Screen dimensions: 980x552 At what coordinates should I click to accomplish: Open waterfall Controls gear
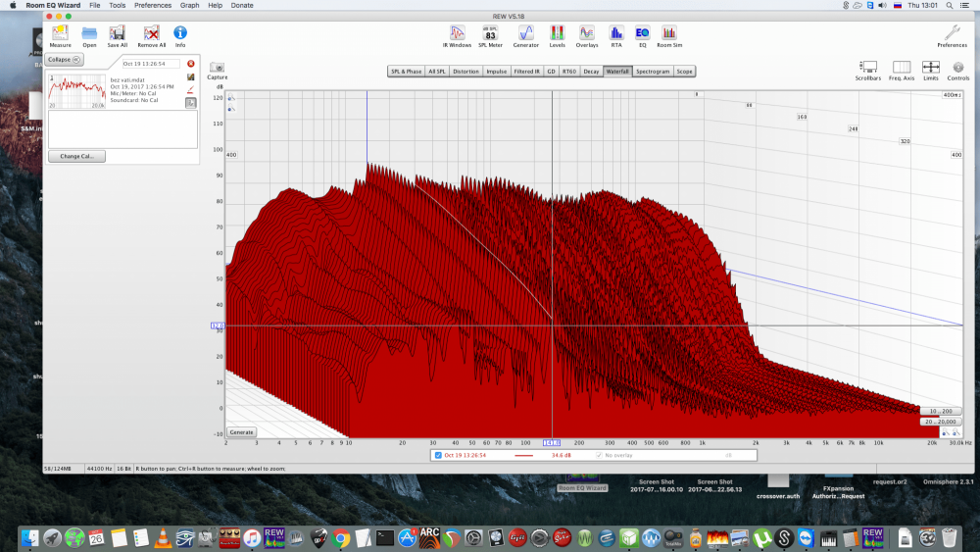coord(958,70)
